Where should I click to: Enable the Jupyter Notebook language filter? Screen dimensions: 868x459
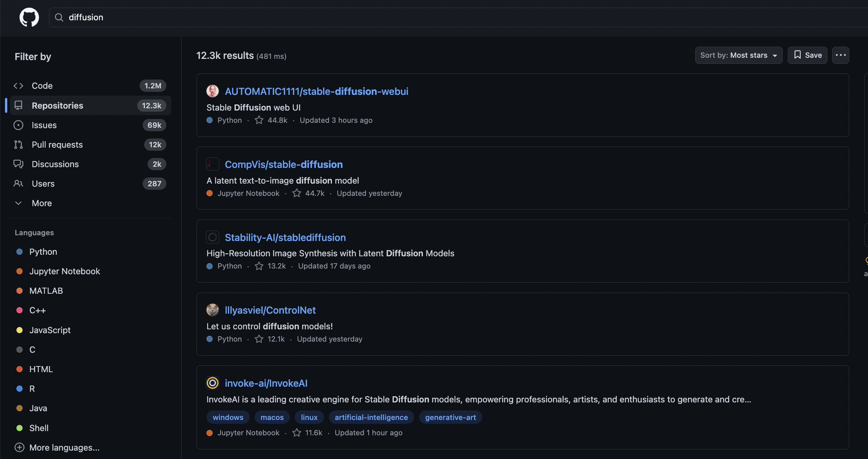tap(64, 271)
